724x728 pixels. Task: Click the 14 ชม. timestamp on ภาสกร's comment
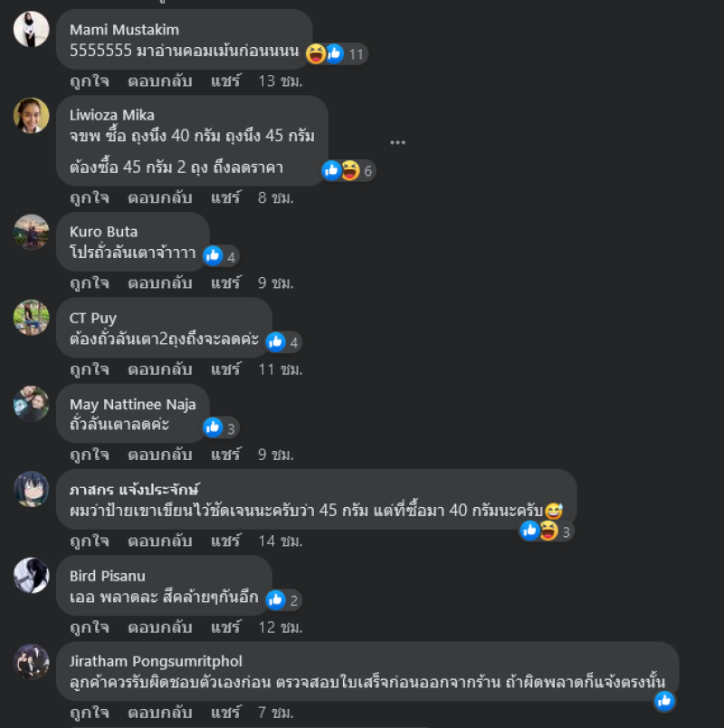tap(280, 541)
